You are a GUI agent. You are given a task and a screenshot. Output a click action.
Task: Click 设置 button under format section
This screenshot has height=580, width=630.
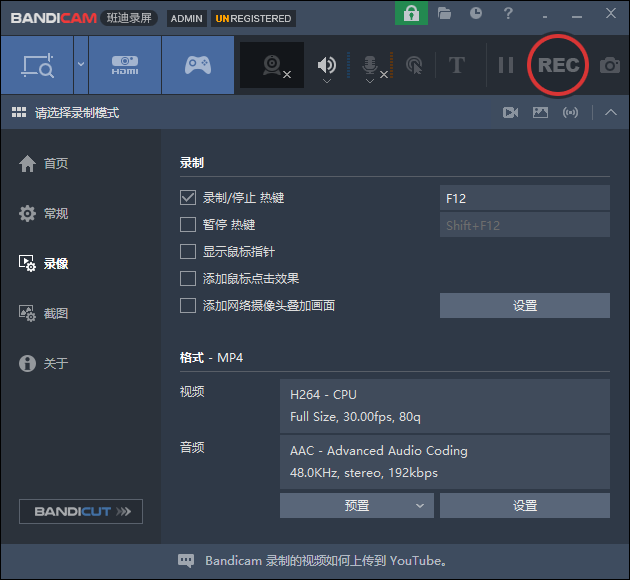tap(525, 505)
